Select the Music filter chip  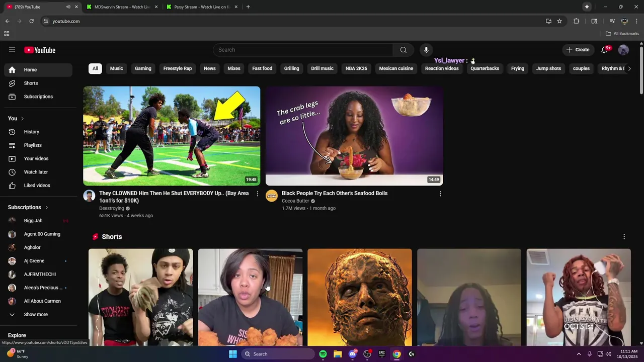[117, 68]
